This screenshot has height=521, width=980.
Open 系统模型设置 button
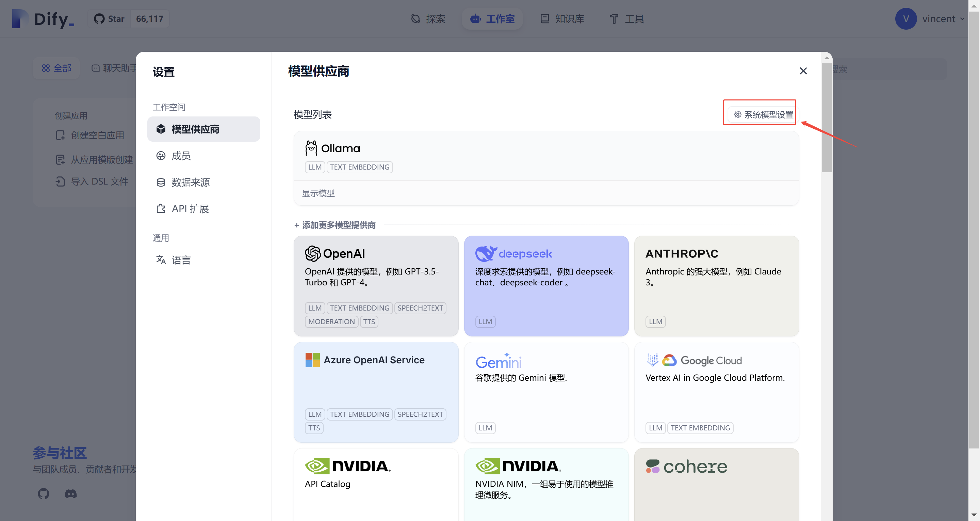(x=763, y=114)
